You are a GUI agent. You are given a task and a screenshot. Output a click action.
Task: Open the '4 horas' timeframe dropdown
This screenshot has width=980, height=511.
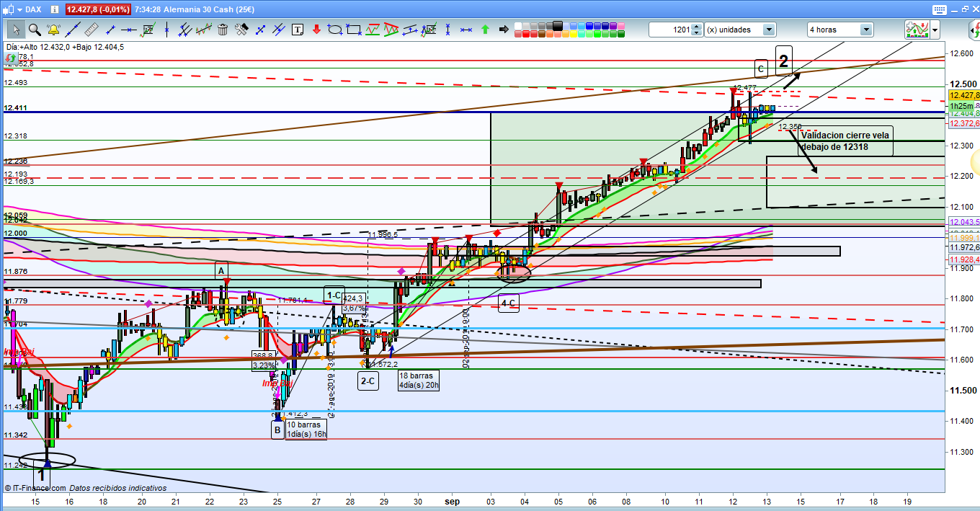865,30
